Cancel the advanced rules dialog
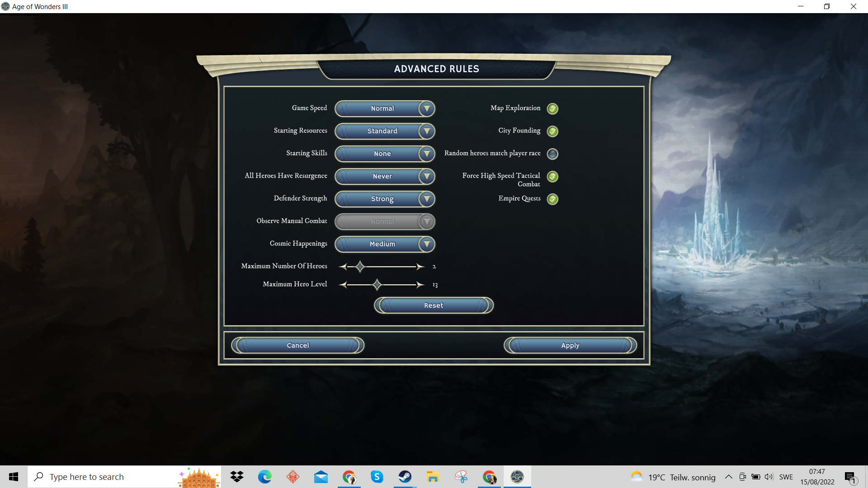Viewport: 868px width, 488px height. click(298, 345)
